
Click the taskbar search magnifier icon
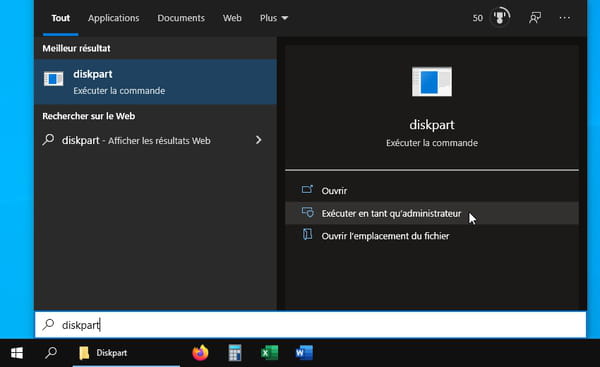(51, 352)
